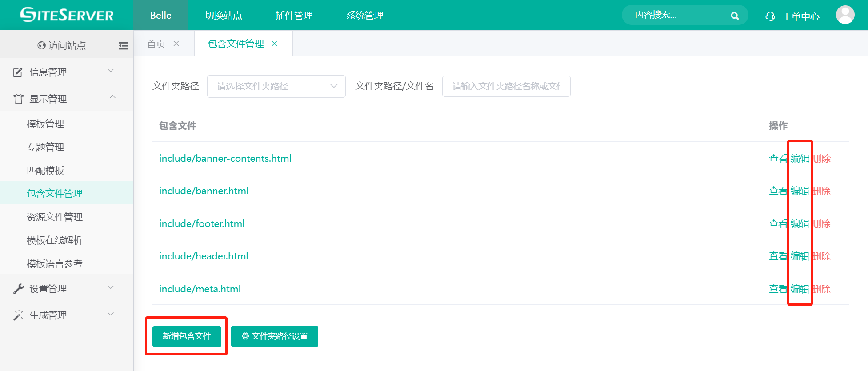The image size is (868, 371).
Task: Focus the 文件夹路径/文件名 input field
Action: click(506, 86)
